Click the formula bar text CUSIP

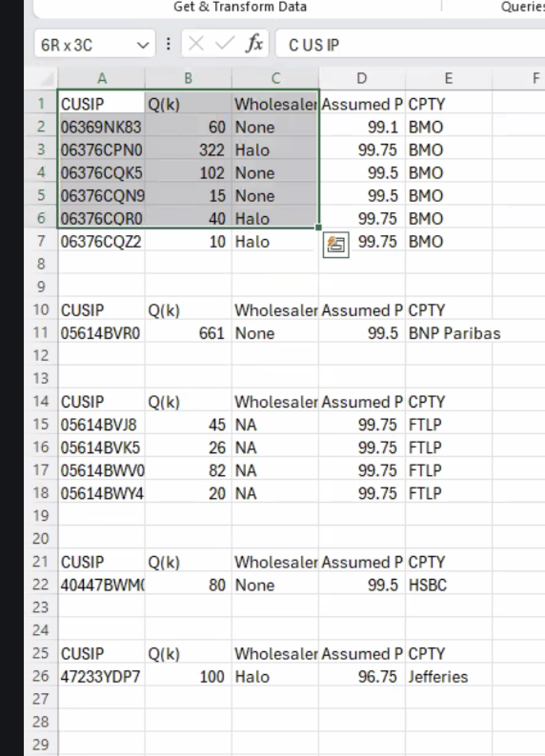pyautogui.click(x=314, y=45)
